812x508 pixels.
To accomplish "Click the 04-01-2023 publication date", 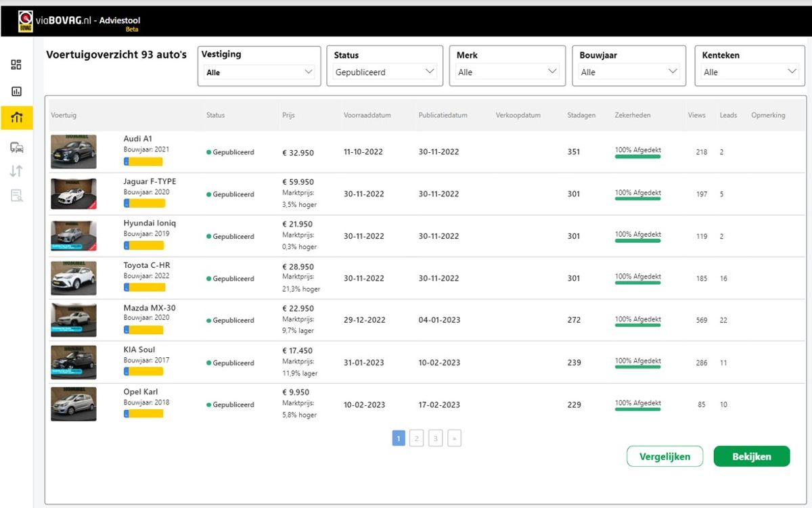I will coord(438,320).
